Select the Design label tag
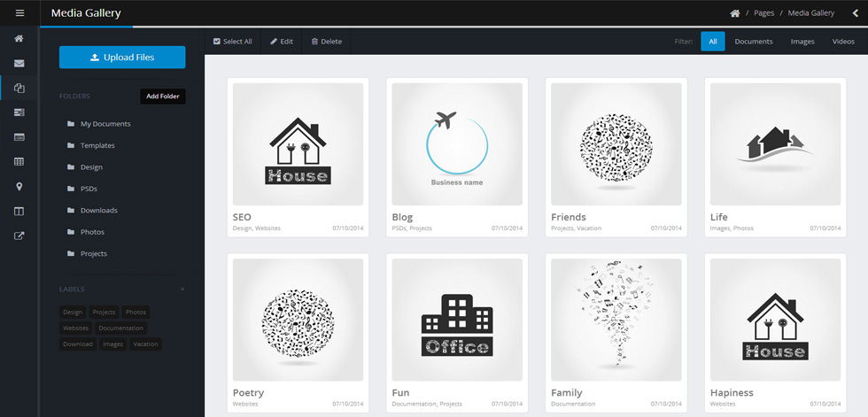The width and height of the screenshot is (868, 417). click(73, 312)
